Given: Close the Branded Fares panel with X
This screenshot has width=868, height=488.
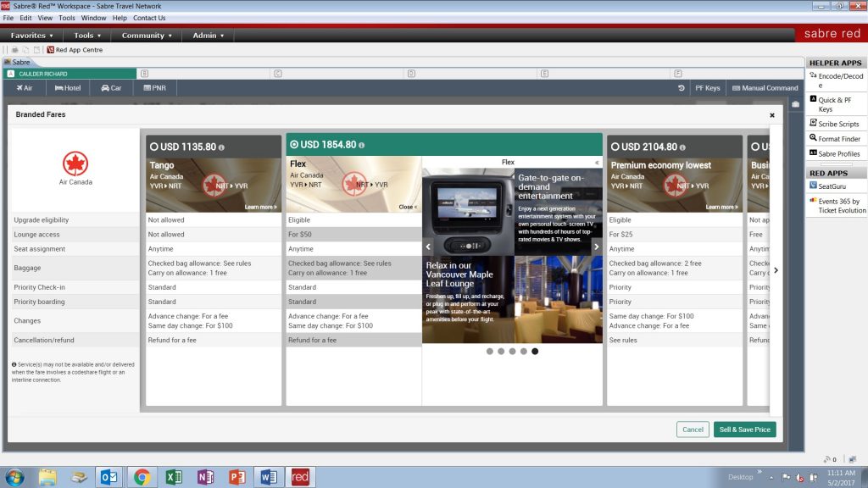Looking at the screenshot, I should [771, 115].
